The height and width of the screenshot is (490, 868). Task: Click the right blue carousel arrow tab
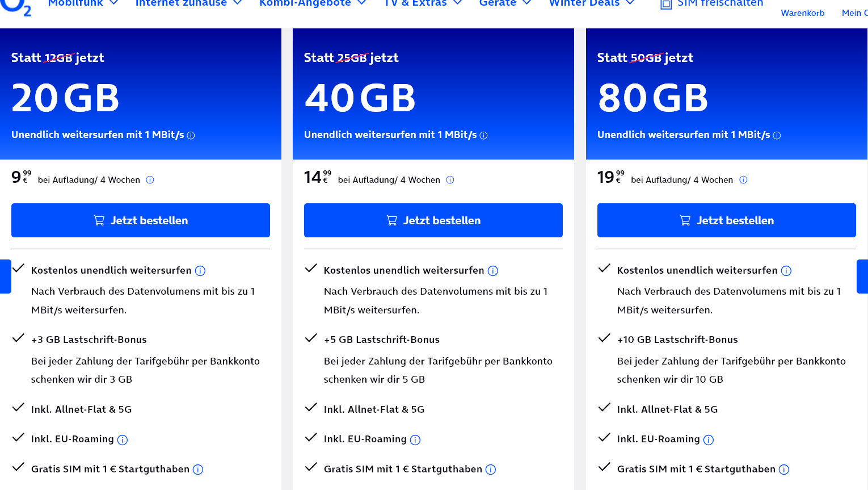pyautogui.click(x=862, y=277)
